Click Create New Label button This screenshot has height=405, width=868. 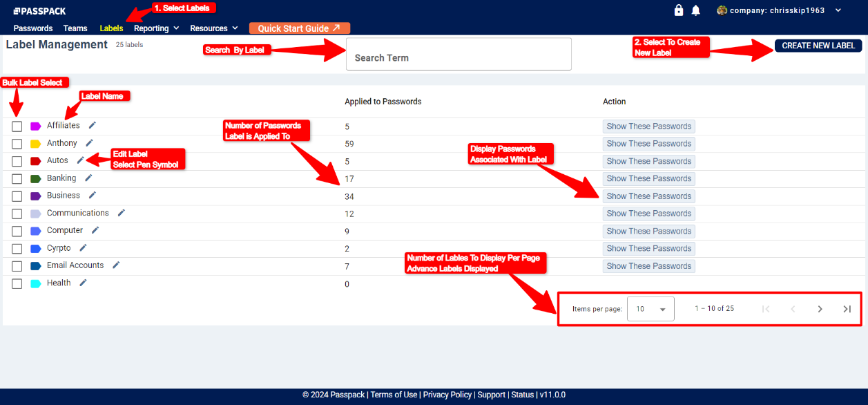coord(818,46)
